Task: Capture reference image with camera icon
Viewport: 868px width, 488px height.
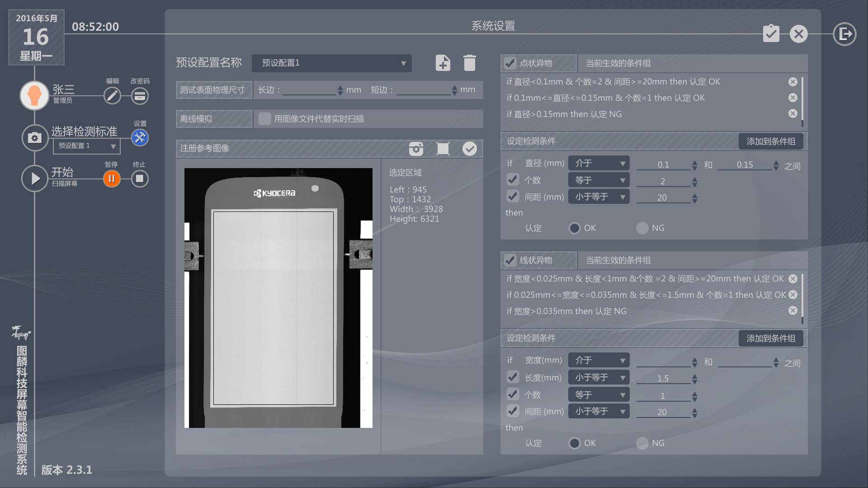Action: (x=416, y=149)
